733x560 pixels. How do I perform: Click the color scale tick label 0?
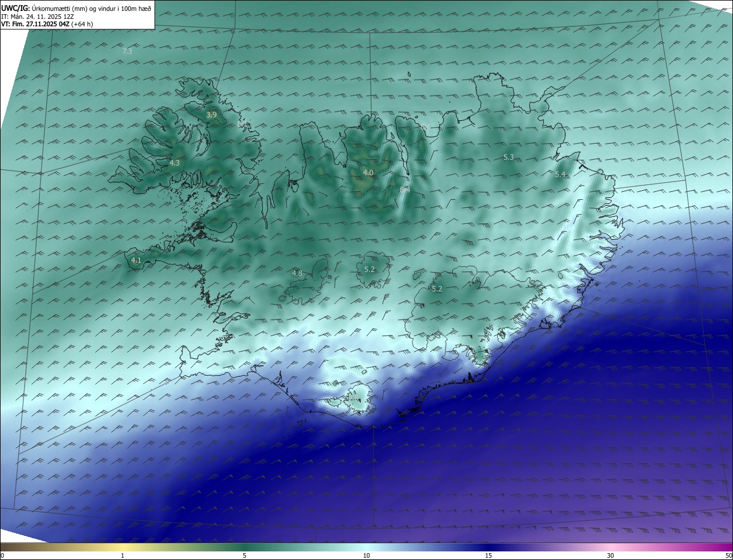point(2,556)
